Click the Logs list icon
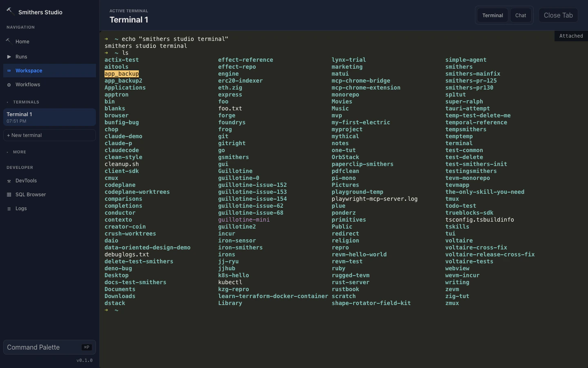This screenshot has height=368, width=588. coord(9,209)
